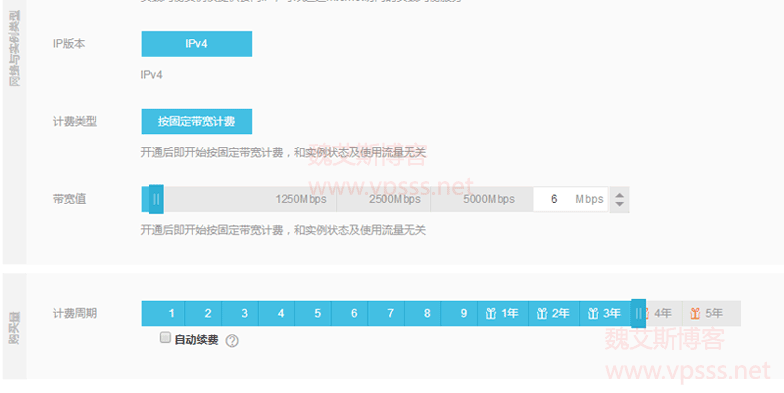Select the 3年 billing period
Viewport: 784px width, 393px height.
(605, 314)
